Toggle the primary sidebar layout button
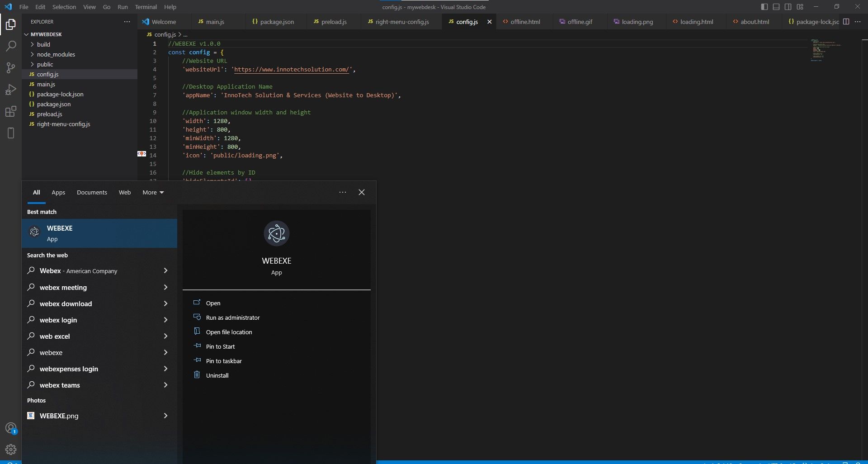868x464 pixels. click(764, 7)
